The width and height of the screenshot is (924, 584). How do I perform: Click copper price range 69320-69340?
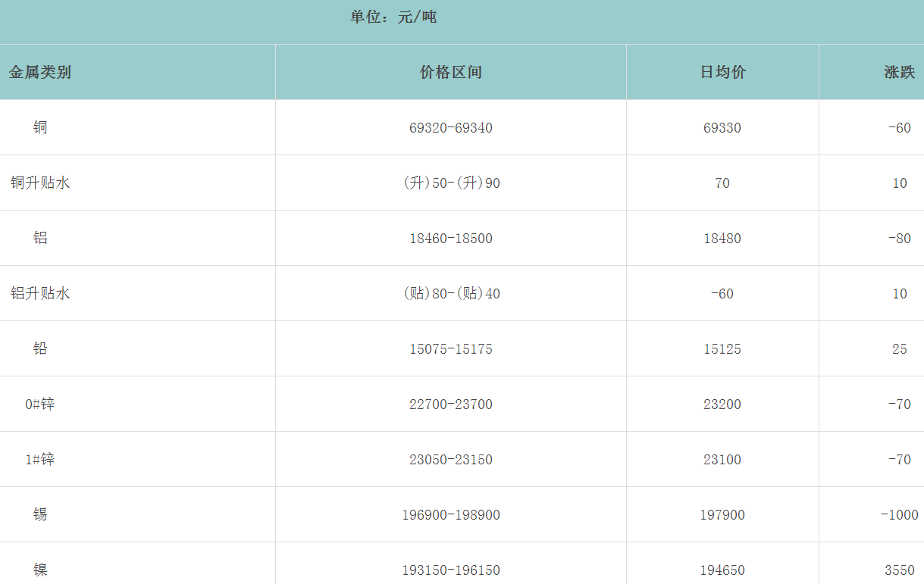451,128
